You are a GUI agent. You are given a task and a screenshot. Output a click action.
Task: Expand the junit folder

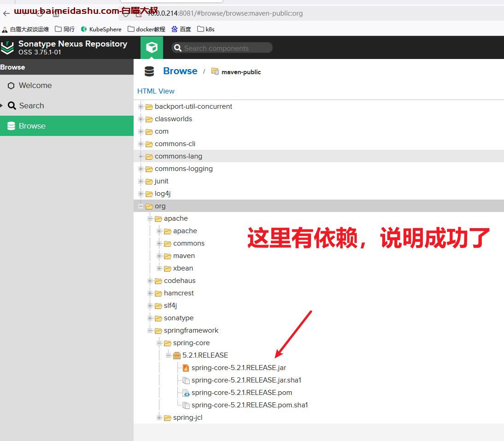coord(141,181)
